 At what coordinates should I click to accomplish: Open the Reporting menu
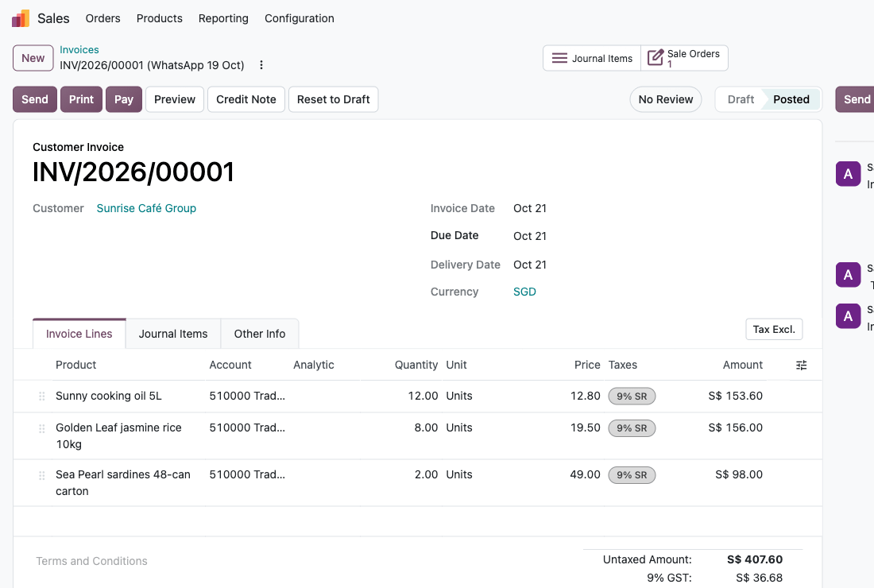[223, 18]
